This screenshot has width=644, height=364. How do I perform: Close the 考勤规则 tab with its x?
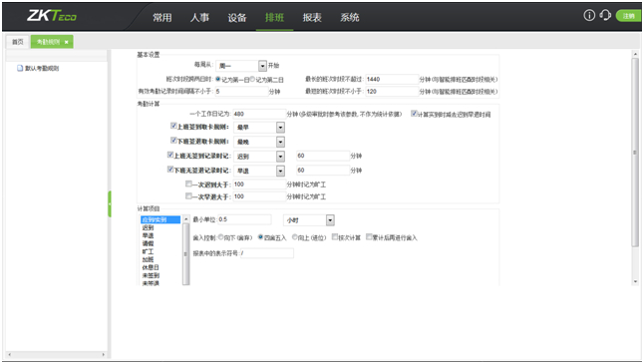tap(67, 42)
